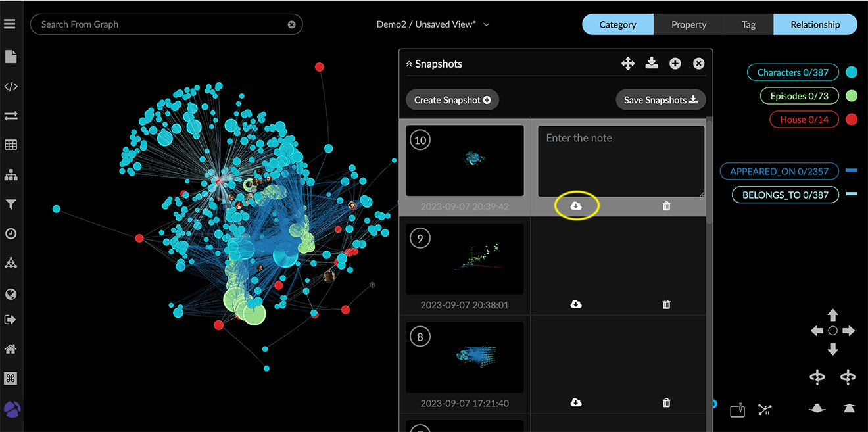This screenshot has height=432, width=868.
Task: Open the hamburger menu icon
Action: [x=9, y=24]
